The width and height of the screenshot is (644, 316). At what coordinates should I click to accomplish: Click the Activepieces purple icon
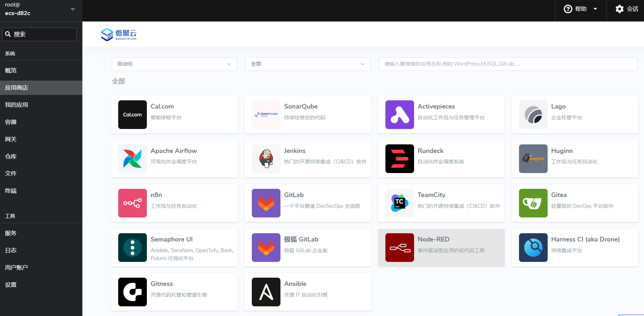click(x=399, y=115)
